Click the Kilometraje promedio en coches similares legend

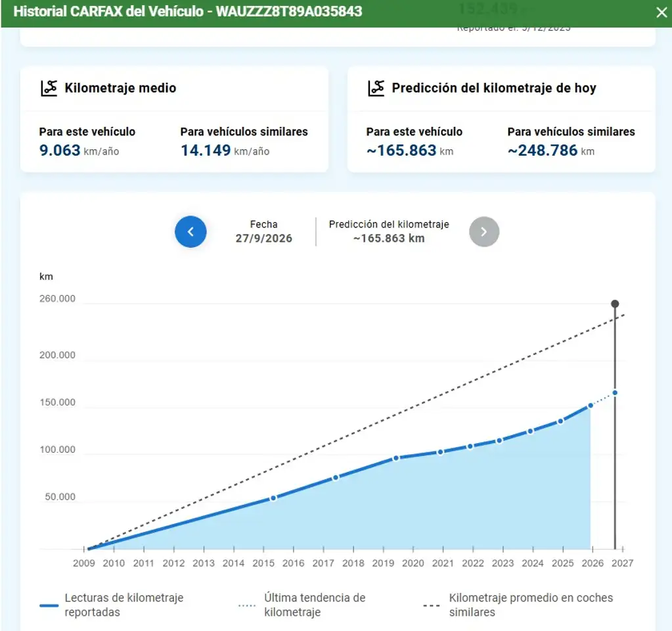pos(531,605)
